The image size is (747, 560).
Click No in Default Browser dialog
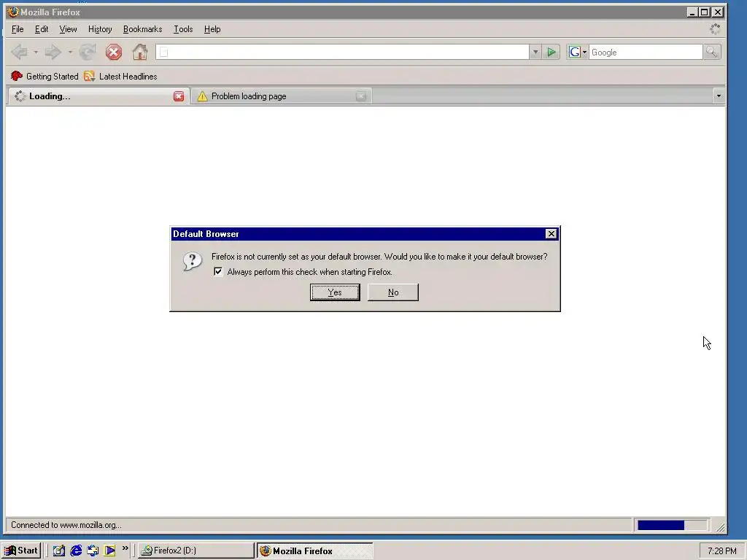pyautogui.click(x=393, y=292)
